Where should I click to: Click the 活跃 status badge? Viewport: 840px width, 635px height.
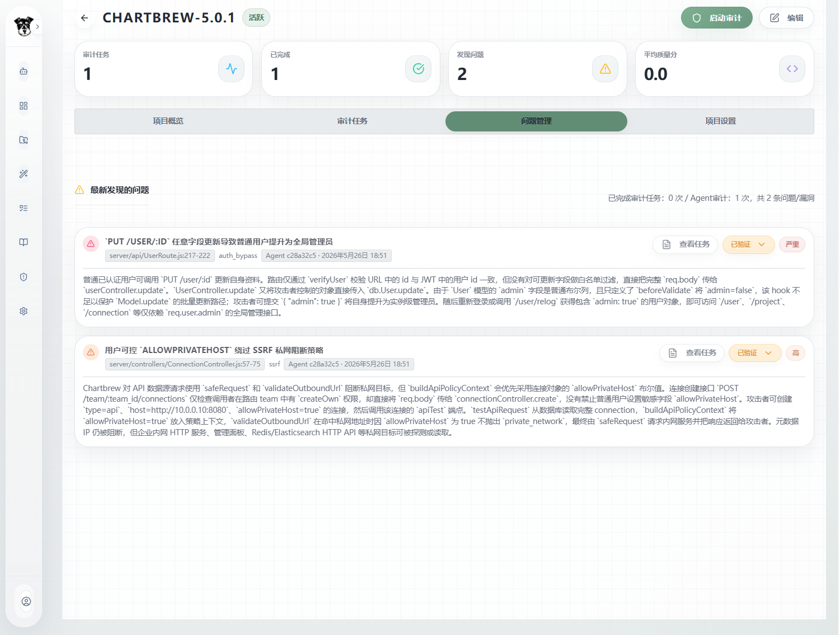click(256, 18)
